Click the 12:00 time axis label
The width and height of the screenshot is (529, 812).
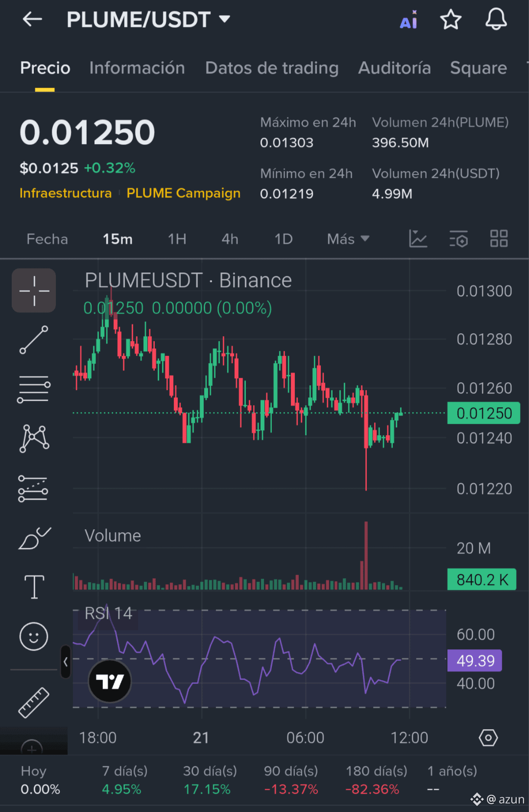(x=409, y=738)
